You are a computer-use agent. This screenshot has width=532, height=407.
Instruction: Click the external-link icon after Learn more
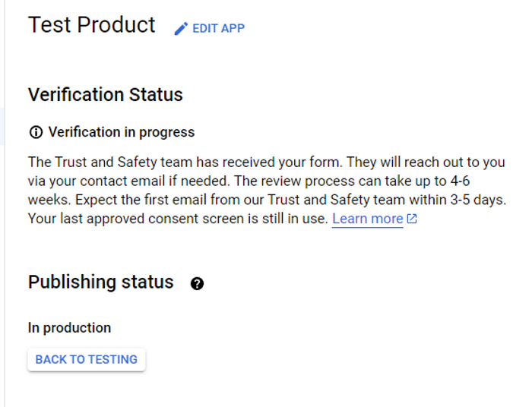coord(412,219)
